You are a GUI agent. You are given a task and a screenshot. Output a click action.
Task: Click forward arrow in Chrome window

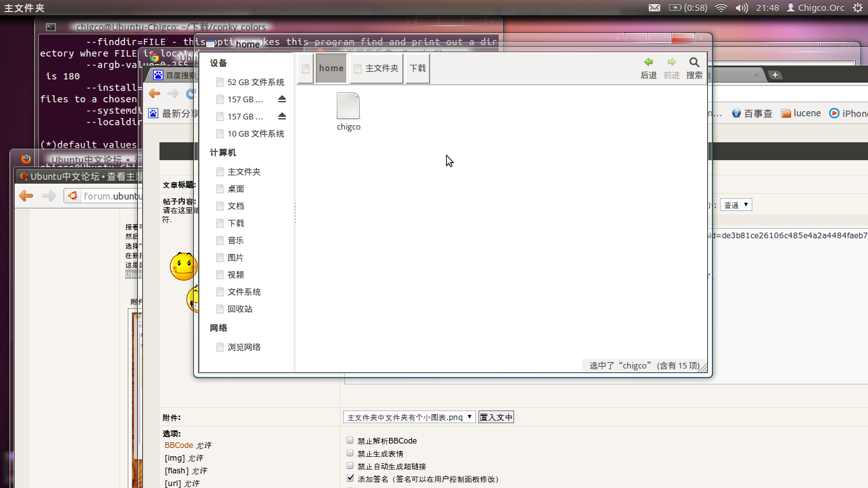click(173, 93)
